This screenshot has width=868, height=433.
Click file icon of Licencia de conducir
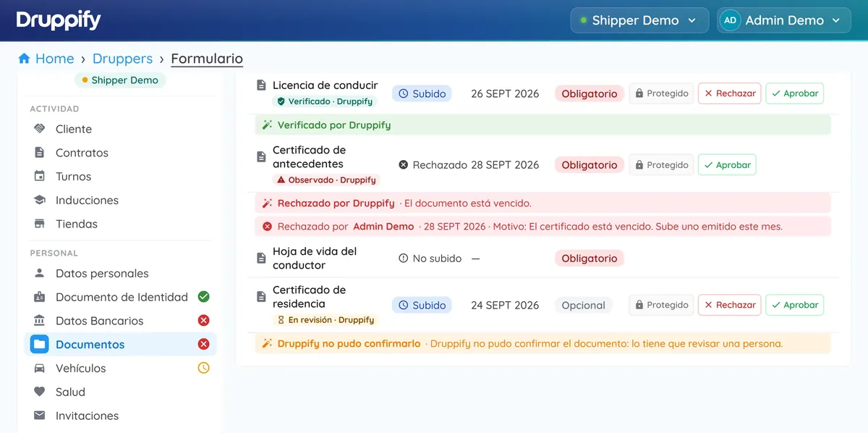click(x=262, y=85)
